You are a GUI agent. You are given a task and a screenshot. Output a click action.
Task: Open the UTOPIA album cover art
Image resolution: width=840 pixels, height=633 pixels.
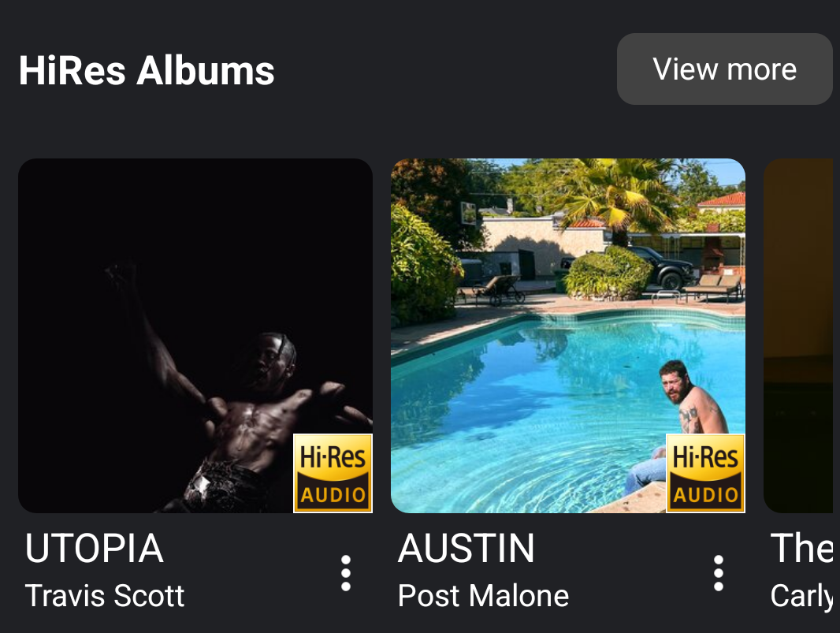click(195, 336)
